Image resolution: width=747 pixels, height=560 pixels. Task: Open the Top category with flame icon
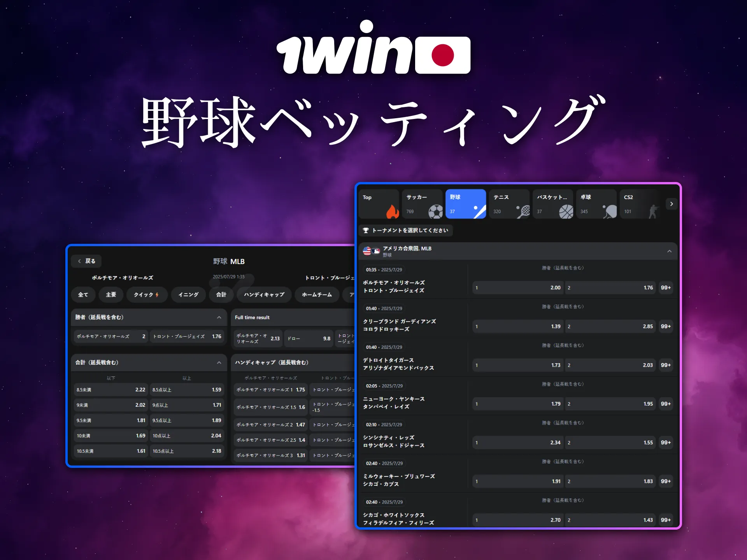379,204
